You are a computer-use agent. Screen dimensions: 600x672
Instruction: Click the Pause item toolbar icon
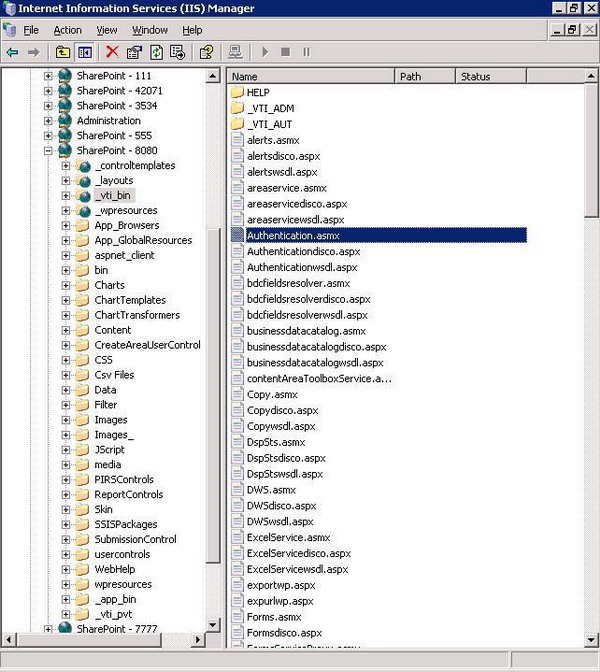pyautogui.click(x=306, y=52)
